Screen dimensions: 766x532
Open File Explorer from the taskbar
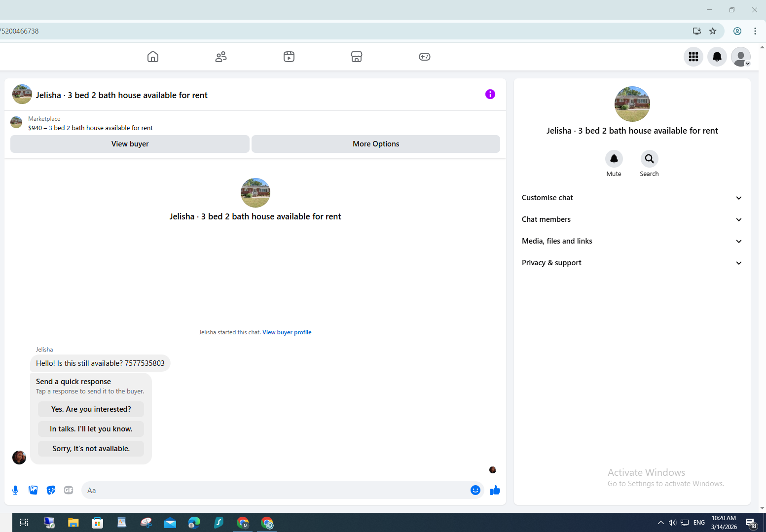pyautogui.click(x=73, y=523)
